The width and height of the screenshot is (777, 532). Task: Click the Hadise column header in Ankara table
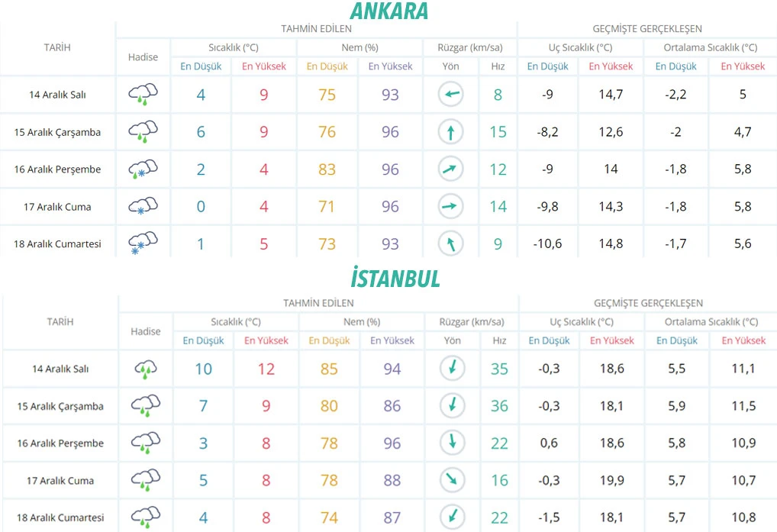[x=143, y=57]
